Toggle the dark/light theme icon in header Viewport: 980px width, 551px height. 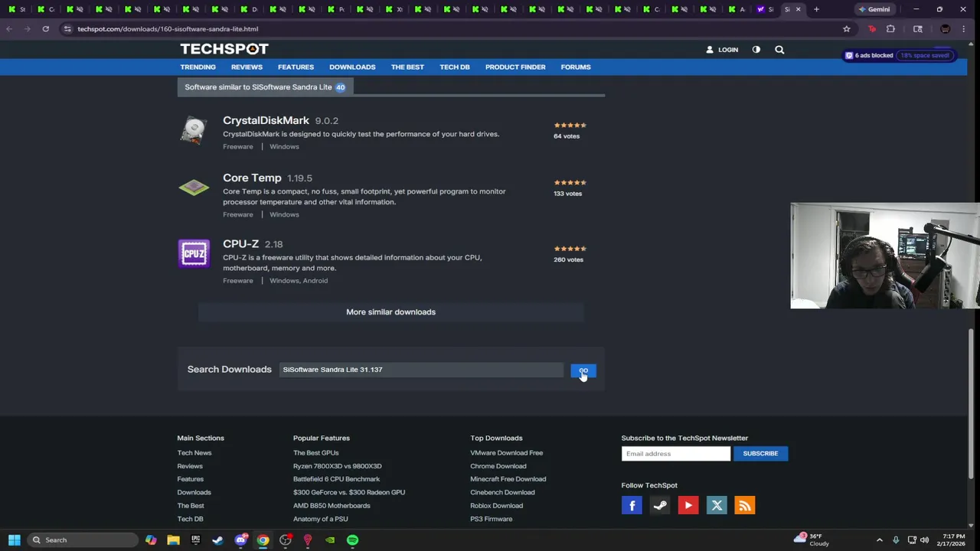tap(756, 50)
